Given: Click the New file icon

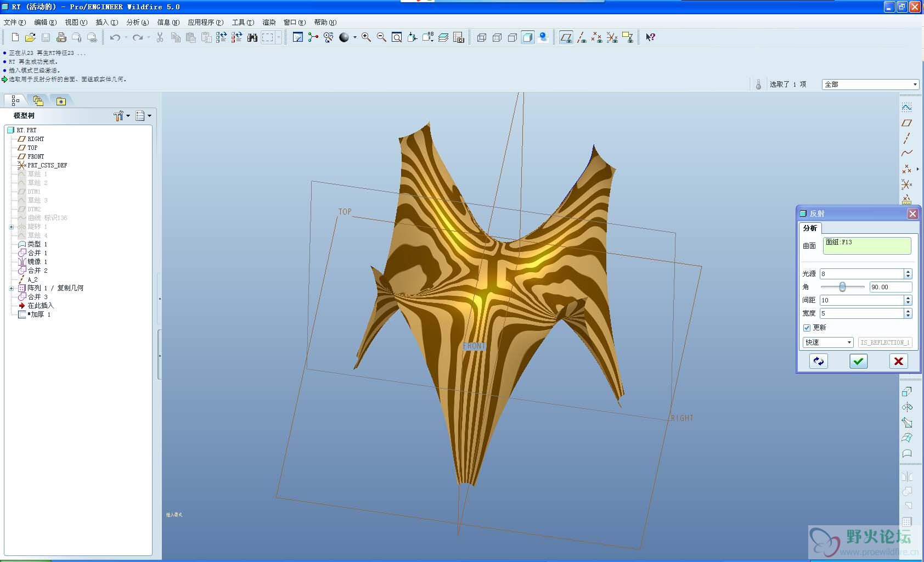Looking at the screenshot, I should [15, 37].
